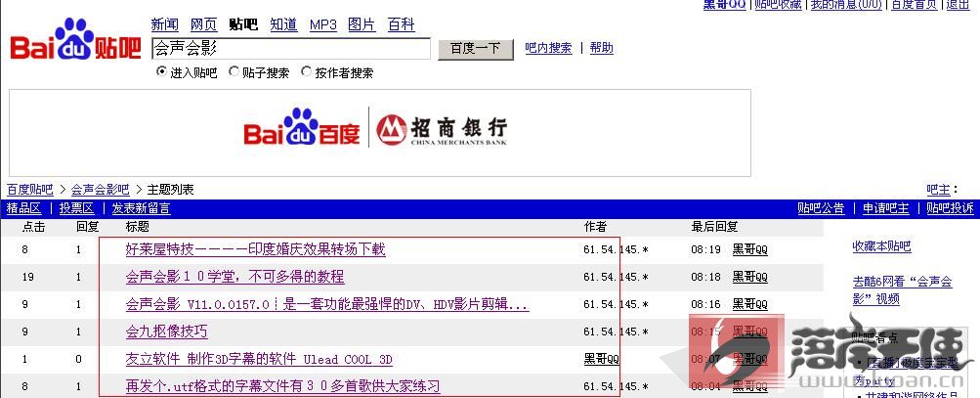This screenshot has width=980, height=398.
Task: Click the 最后回复 column header
Action: click(714, 227)
